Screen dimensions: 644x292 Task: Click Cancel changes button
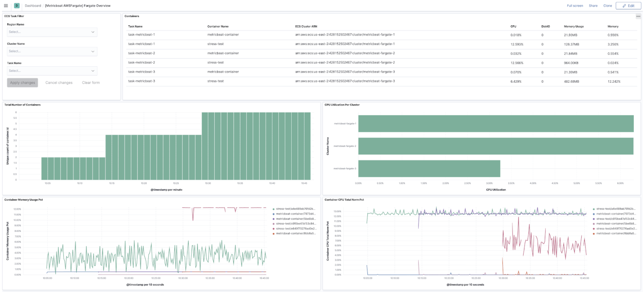pyautogui.click(x=59, y=82)
